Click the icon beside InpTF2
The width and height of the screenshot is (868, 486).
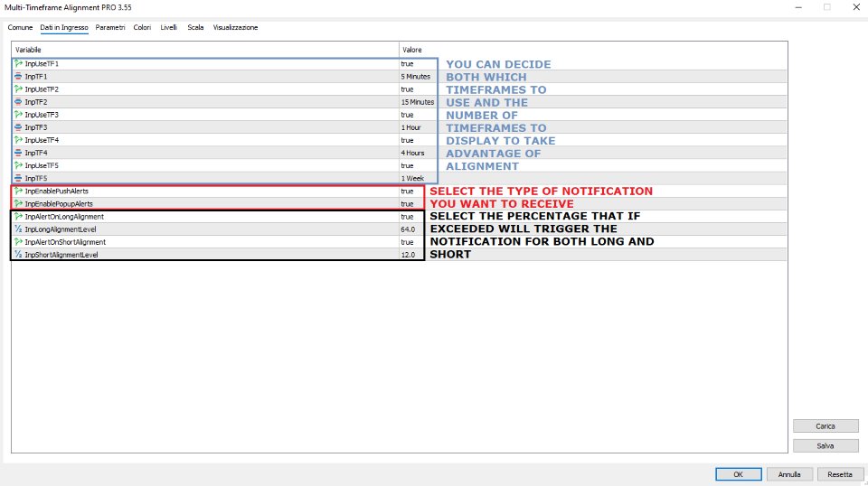coord(18,102)
